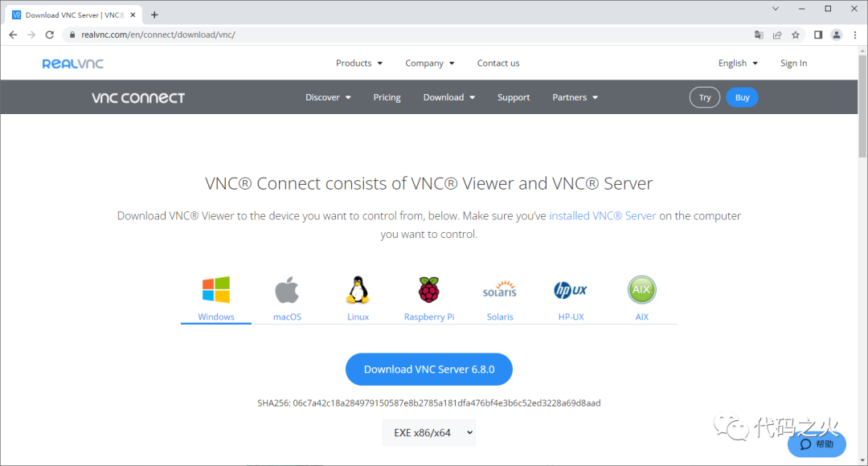Click Sign In link
This screenshot has height=466, width=868.
point(794,63)
